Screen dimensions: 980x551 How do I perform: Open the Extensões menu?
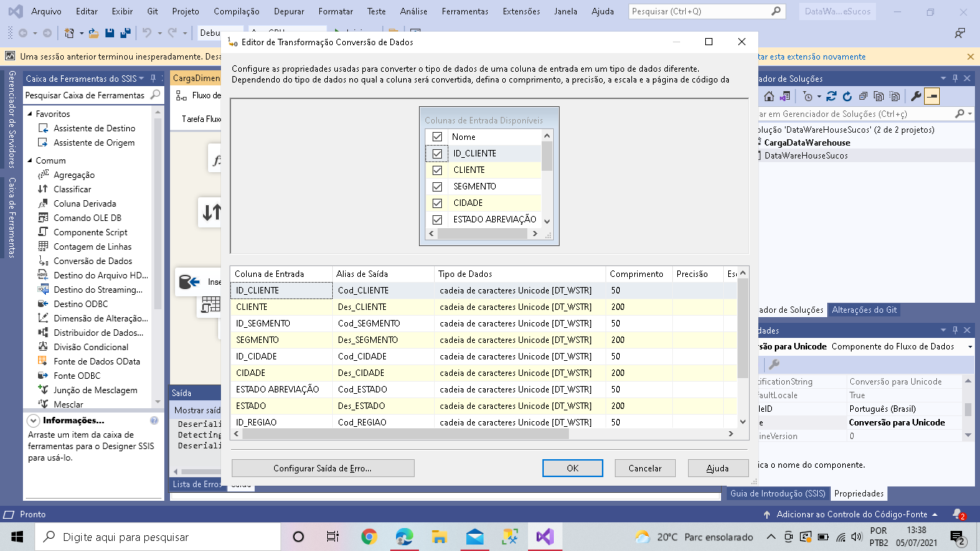click(522, 11)
